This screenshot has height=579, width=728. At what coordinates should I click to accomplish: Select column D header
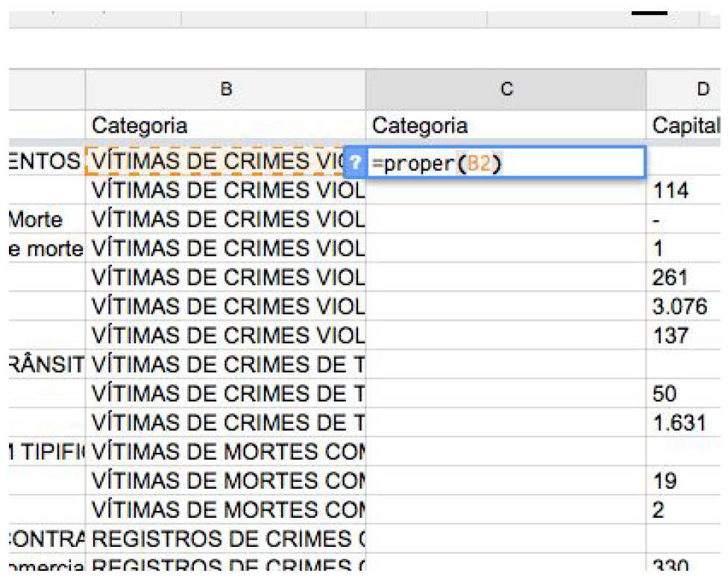click(701, 90)
